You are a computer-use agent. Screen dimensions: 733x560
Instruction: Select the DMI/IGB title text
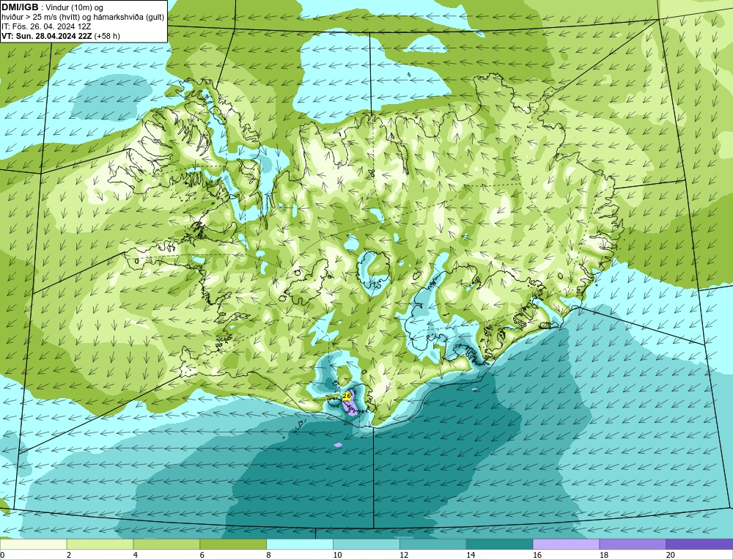20,7
